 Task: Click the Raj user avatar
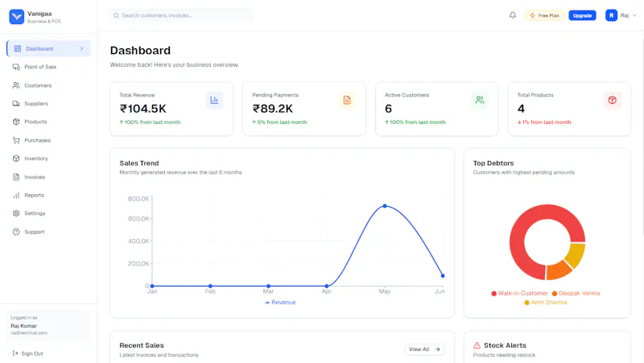[x=611, y=15]
